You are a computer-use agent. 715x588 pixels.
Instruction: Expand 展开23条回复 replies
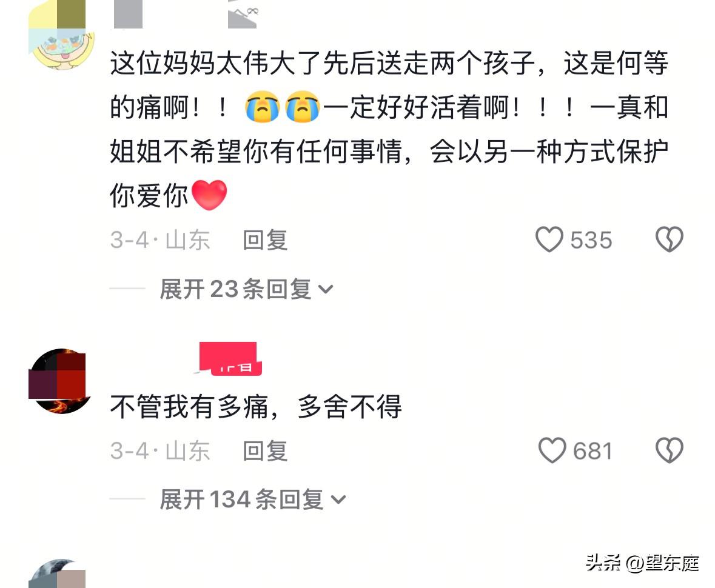(x=246, y=289)
